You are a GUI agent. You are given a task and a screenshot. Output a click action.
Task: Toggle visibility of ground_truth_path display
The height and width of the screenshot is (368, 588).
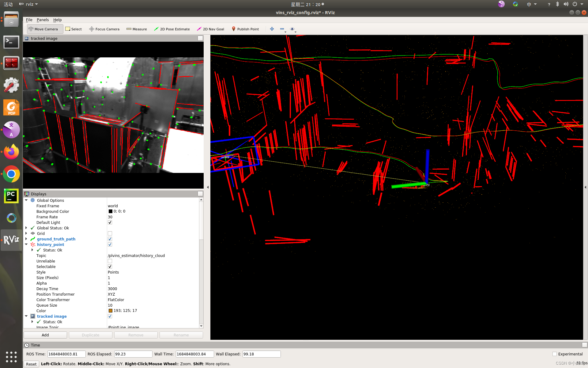pyautogui.click(x=110, y=239)
